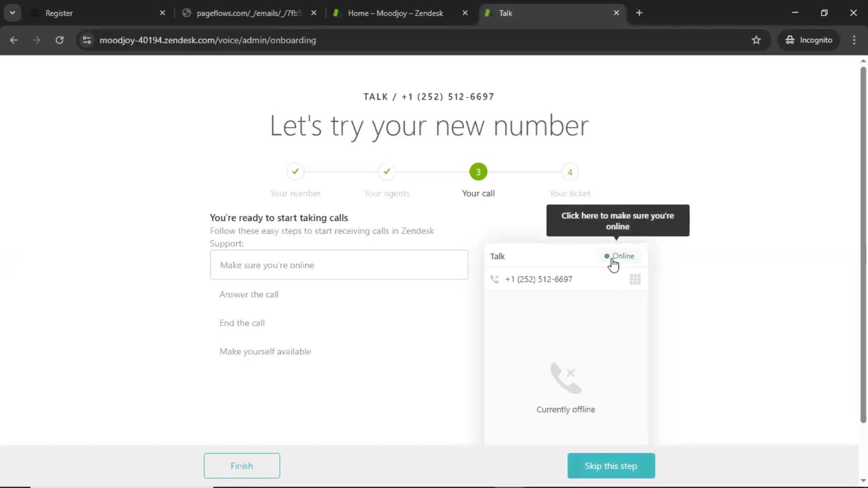Click the Online status toggle in Talk panel

click(619, 256)
